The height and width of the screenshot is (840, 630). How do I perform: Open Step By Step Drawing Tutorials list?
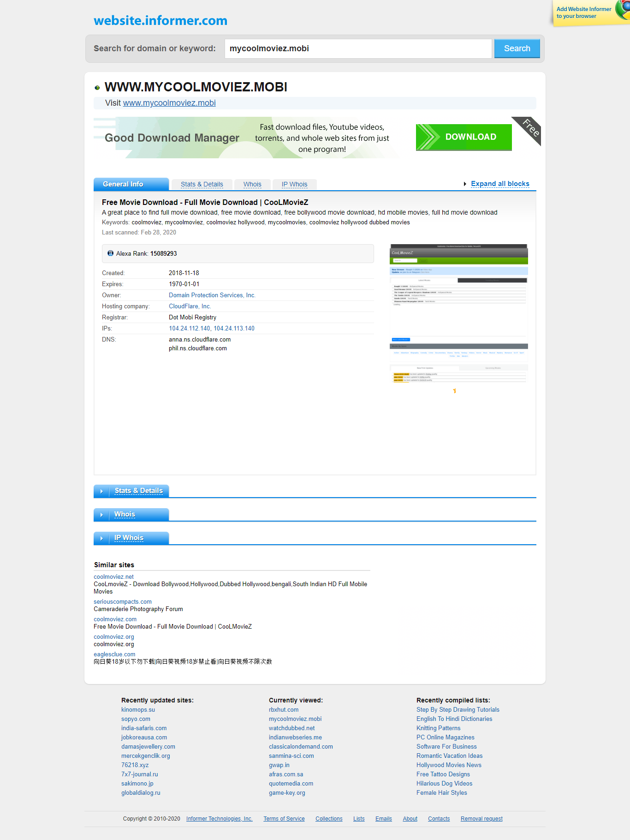458,710
